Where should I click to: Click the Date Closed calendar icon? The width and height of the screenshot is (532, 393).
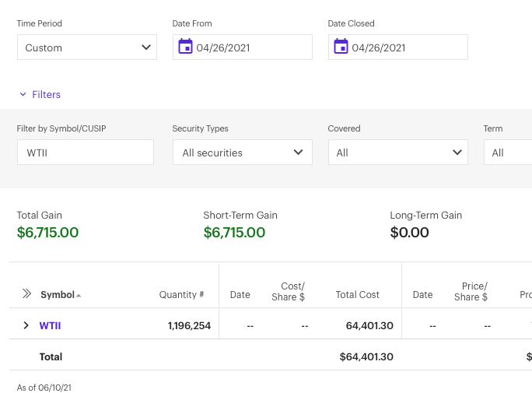(x=341, y=47)
